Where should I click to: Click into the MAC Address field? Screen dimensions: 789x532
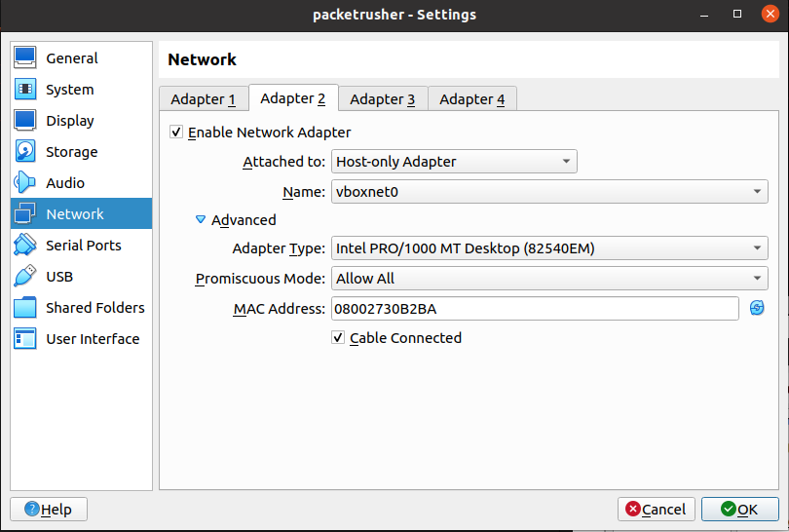tap(534, 309)
